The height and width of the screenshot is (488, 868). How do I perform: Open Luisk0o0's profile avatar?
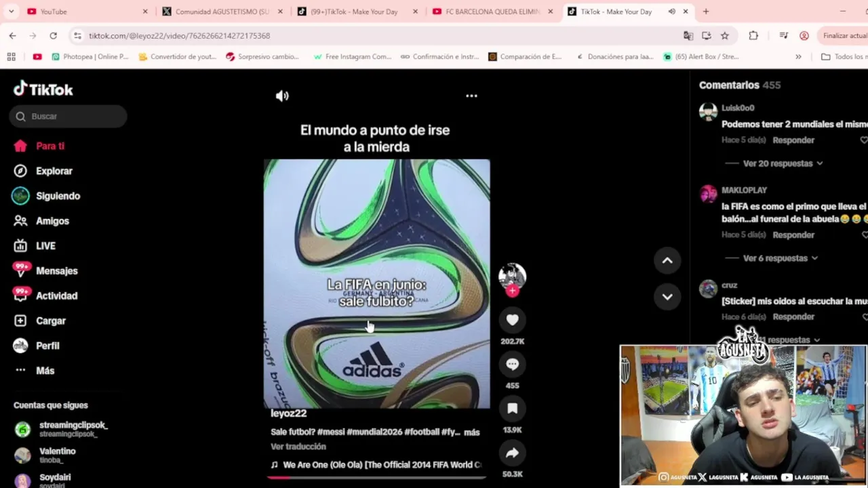(x=708, y=113)
